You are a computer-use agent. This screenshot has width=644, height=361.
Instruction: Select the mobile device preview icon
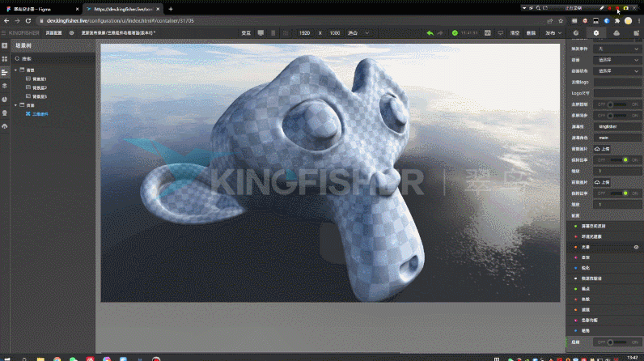point(273,33)
